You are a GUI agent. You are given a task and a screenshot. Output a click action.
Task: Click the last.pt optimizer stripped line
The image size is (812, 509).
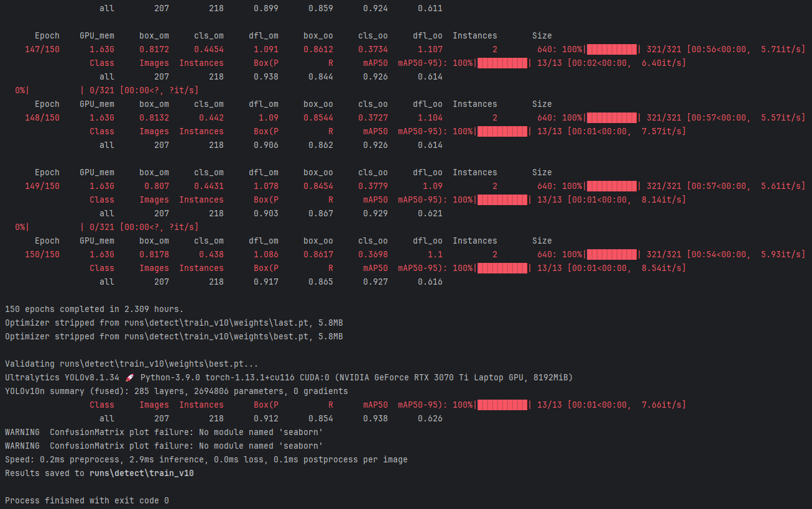click(174, 323)
